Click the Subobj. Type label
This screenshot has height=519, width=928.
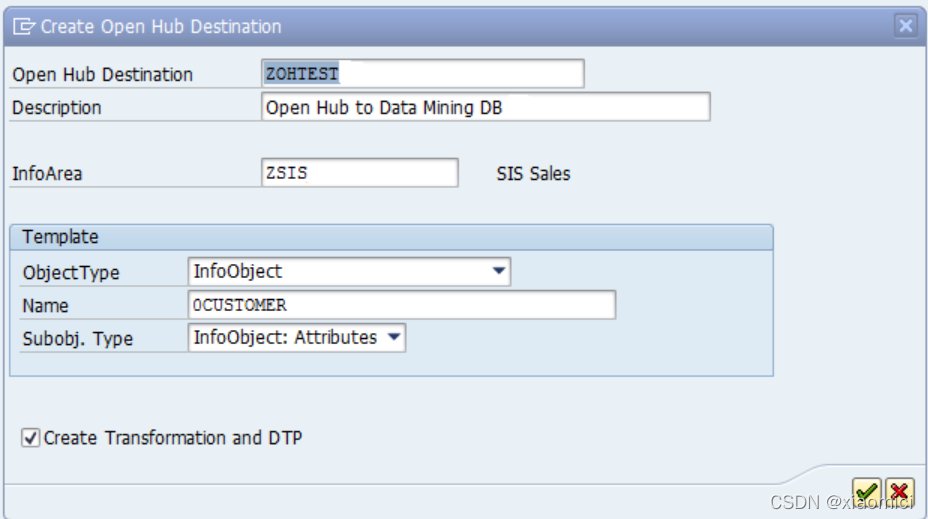click(78, 339)
